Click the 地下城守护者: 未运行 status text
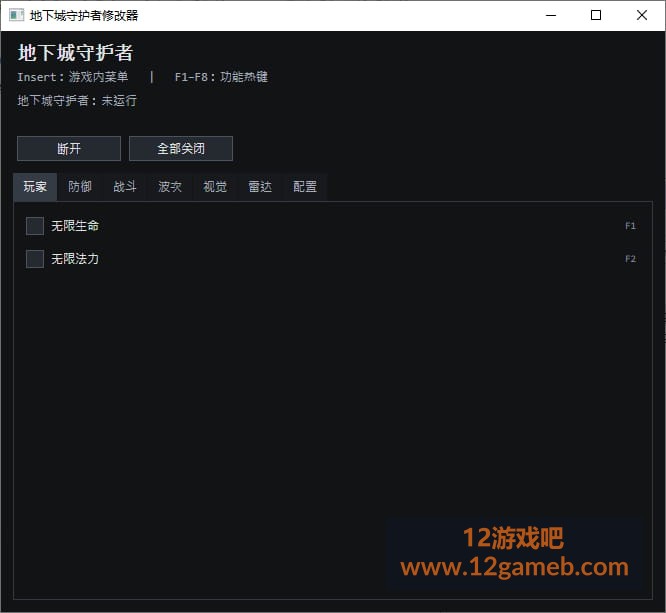 [x=77, y=101]
